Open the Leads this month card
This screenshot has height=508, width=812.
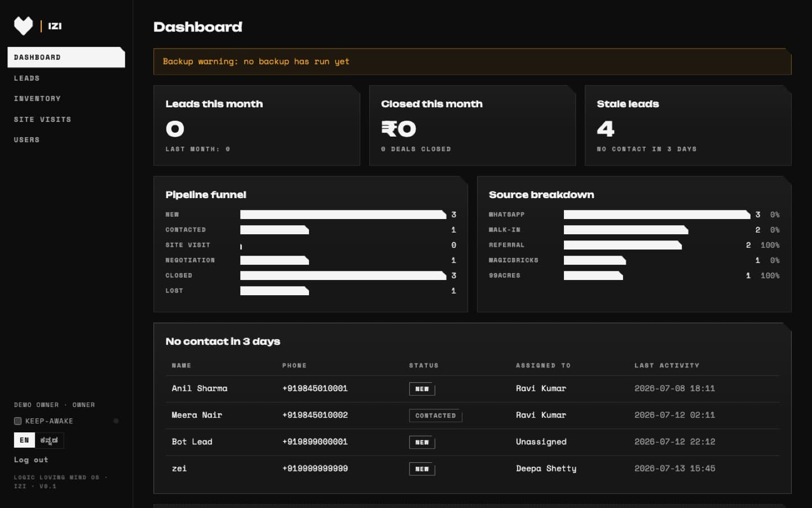pos(257,125)
